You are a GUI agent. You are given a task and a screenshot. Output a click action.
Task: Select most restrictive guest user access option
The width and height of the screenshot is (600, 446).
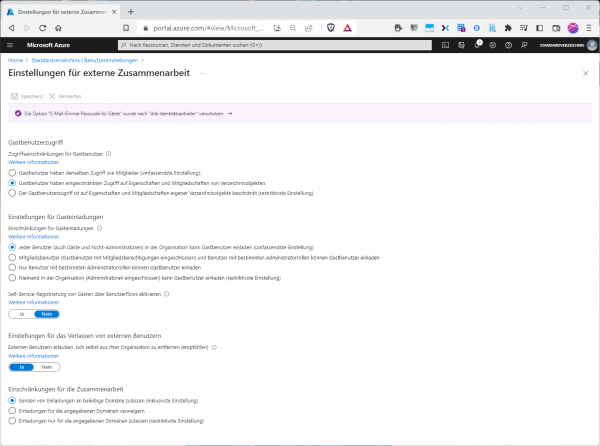(x=12, y=193)
